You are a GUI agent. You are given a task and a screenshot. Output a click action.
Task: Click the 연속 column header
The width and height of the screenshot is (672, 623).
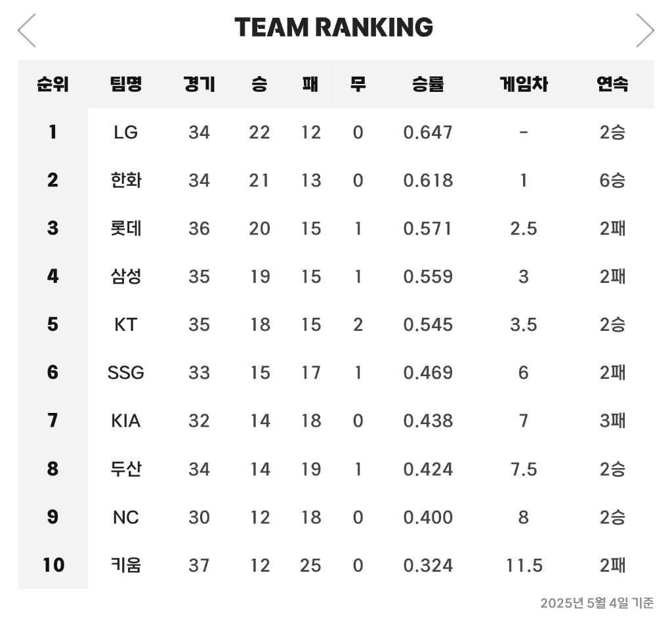(x=612, y=84)
